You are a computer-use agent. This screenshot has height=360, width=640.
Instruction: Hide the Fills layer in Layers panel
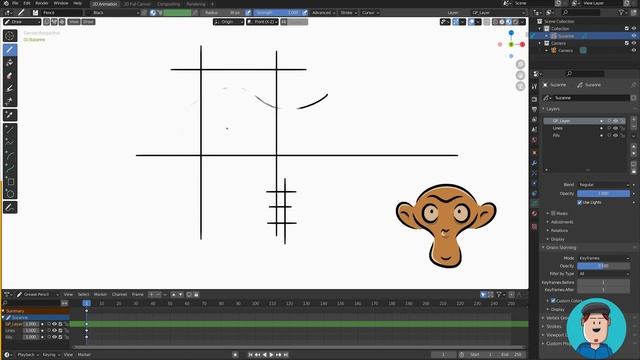point(616,136)
